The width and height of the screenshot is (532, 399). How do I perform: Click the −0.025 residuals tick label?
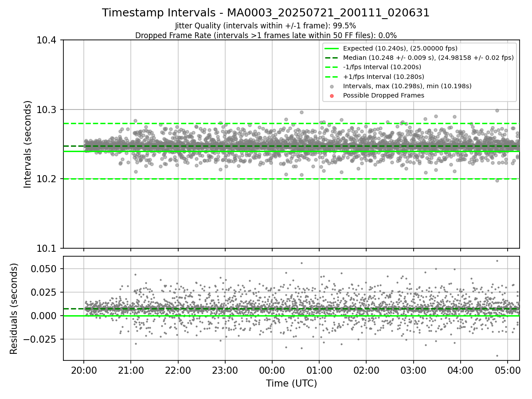coord(39,339)
